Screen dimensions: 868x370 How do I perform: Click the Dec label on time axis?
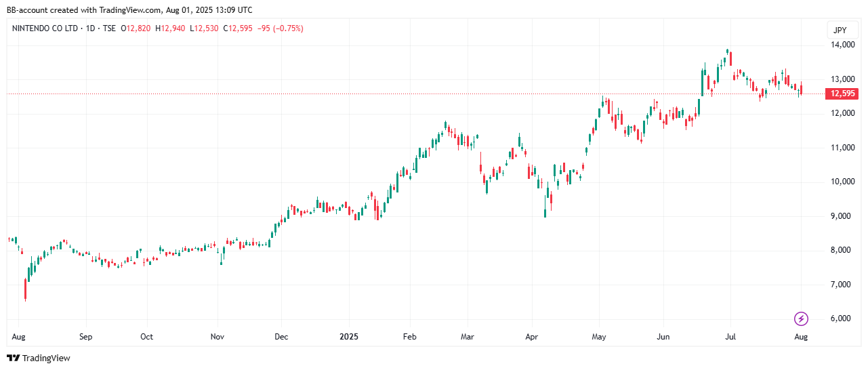point(281,336)
